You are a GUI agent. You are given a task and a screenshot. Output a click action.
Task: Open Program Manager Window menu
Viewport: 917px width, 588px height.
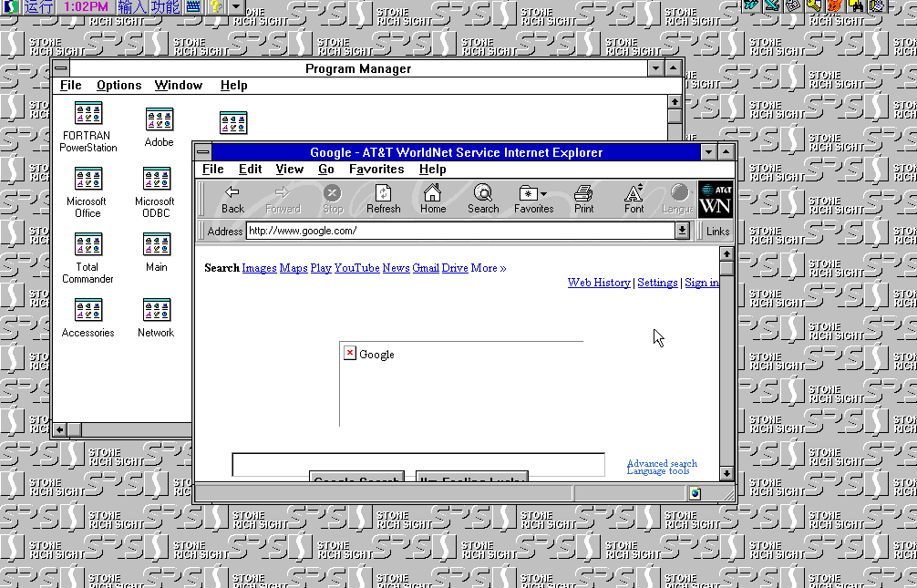click(179, 86)
